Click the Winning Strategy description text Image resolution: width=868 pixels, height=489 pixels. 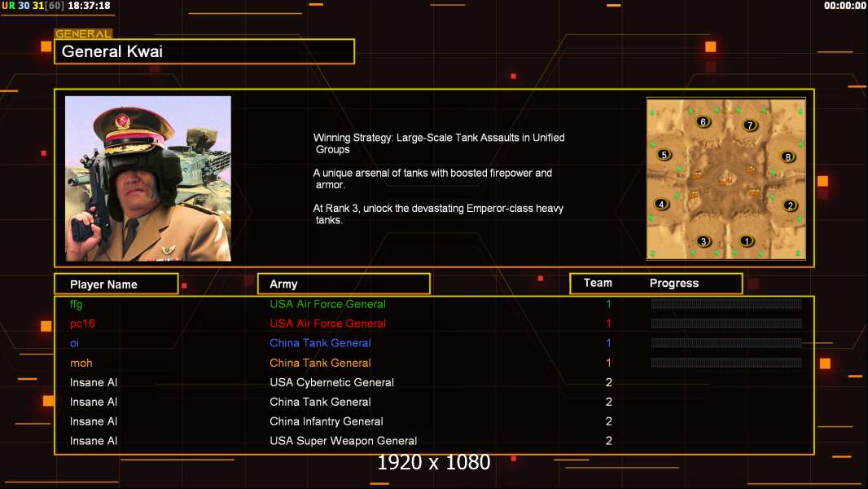pos(439,143)
